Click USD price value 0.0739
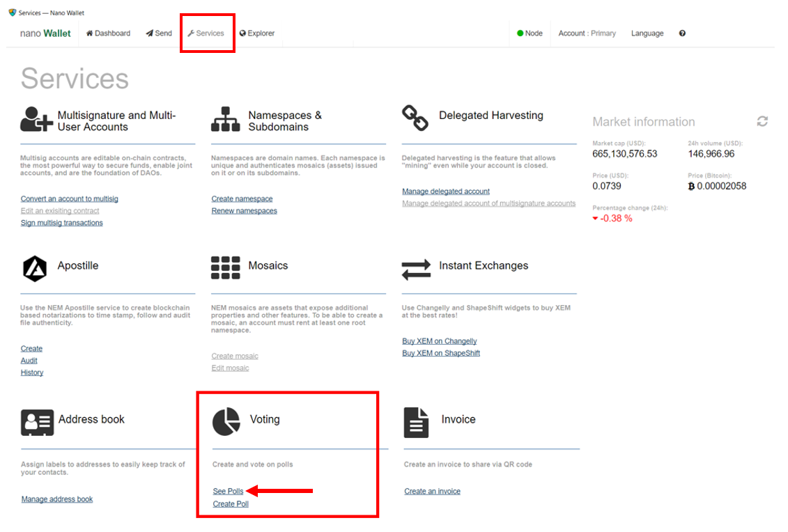The width and height of the screenshot is (788, 532). tap(607, 186)
